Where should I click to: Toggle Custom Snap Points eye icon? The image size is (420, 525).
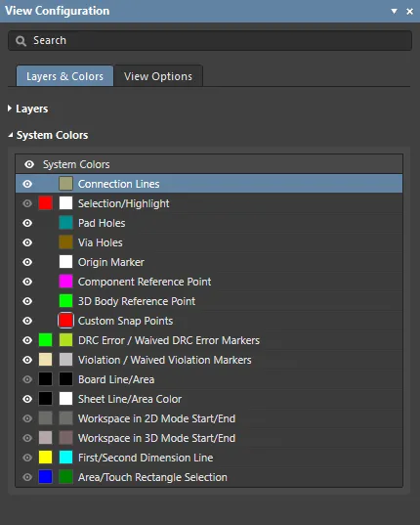click(x=27, y=321)
